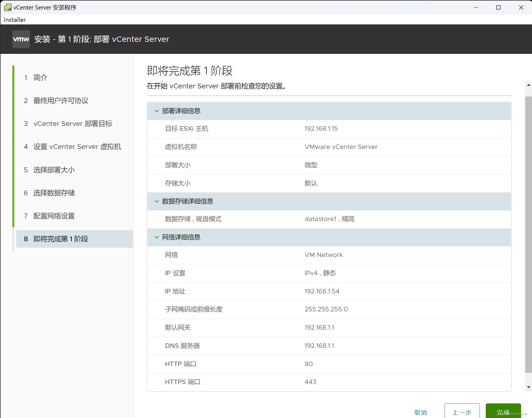The width and height of the screenshot is (532, 418).
Task: Open the Installer menu
Action: [14, 20]
